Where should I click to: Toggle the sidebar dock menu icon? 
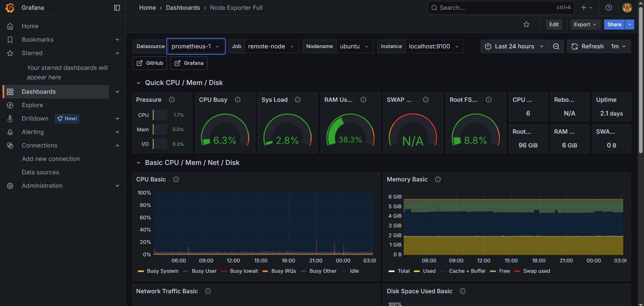pos(117,8)
